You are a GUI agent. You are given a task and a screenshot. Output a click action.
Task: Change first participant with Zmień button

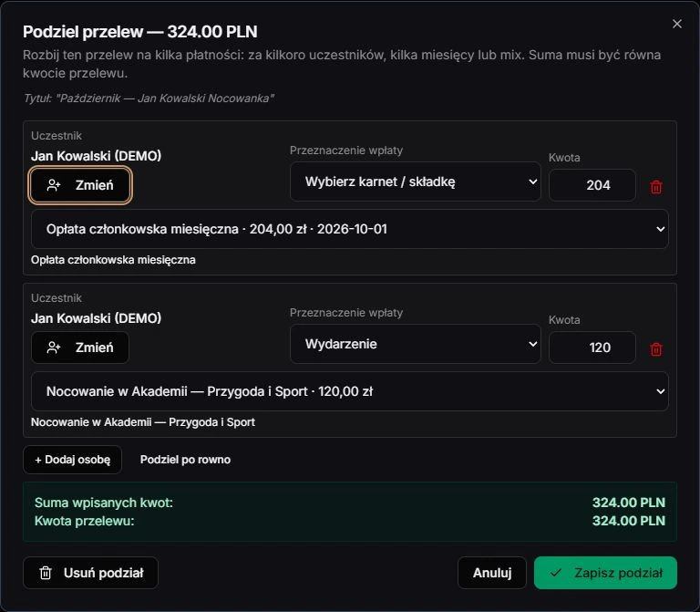[80, 185]
